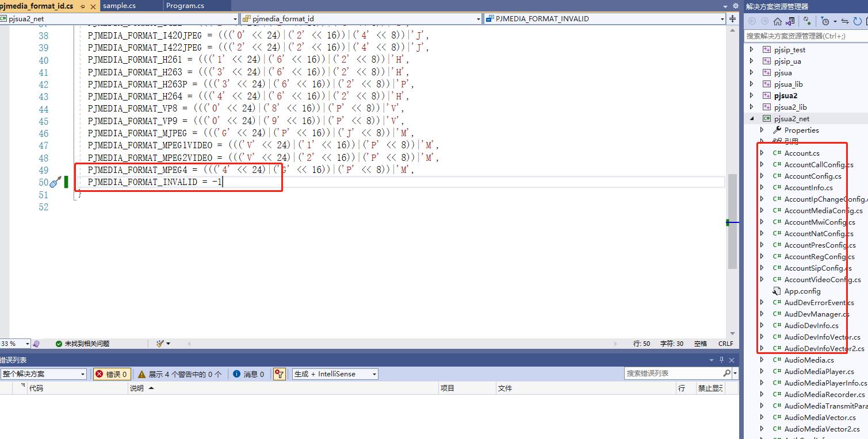Sort error list by '项目' column

click(x=468, y=388)
